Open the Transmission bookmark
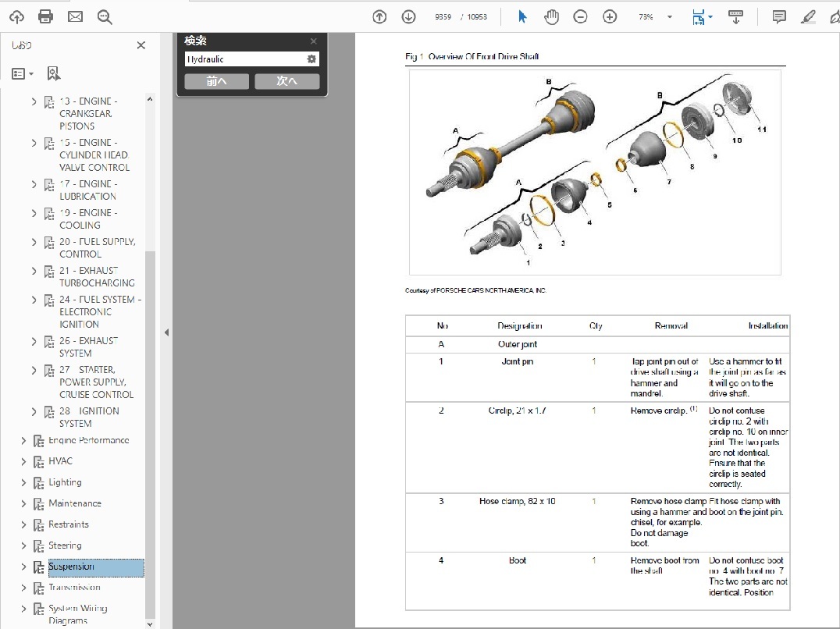The height and width of the screenshot is (629, 840). coord(74,588)
